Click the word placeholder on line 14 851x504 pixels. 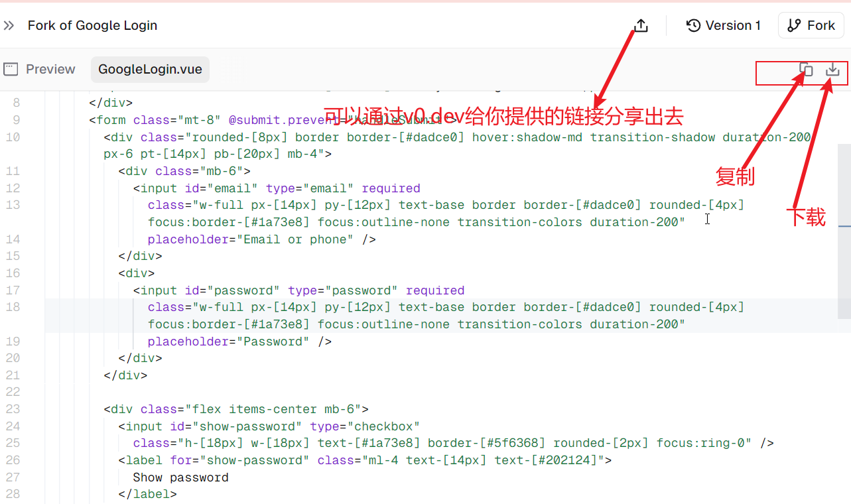click(x=187, y=239)
